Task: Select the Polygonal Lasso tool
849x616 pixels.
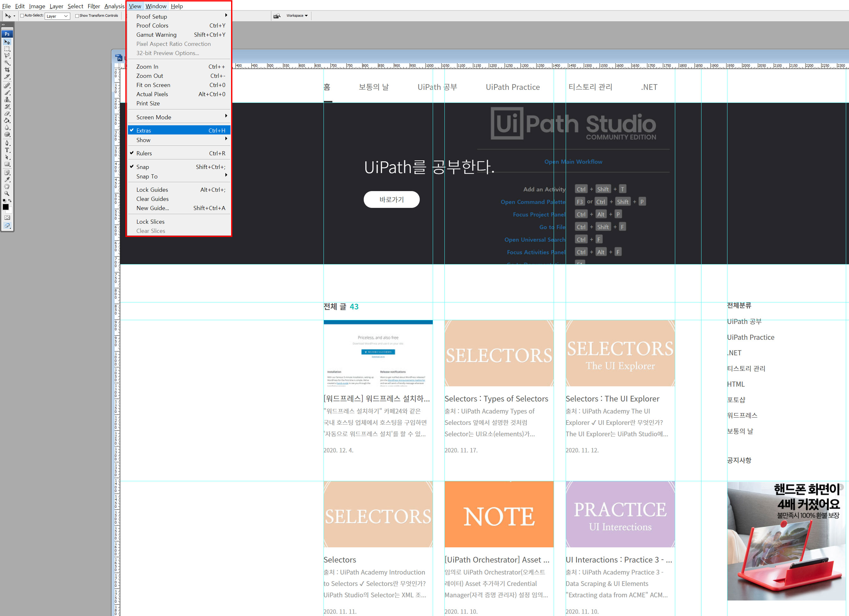Action: pos(7,56)
